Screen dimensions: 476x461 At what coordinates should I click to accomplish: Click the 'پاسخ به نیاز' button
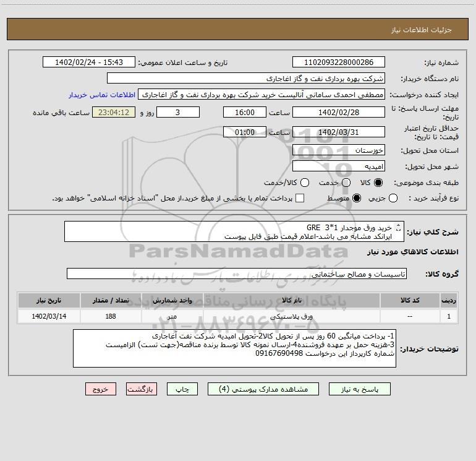tap(359, 389)
